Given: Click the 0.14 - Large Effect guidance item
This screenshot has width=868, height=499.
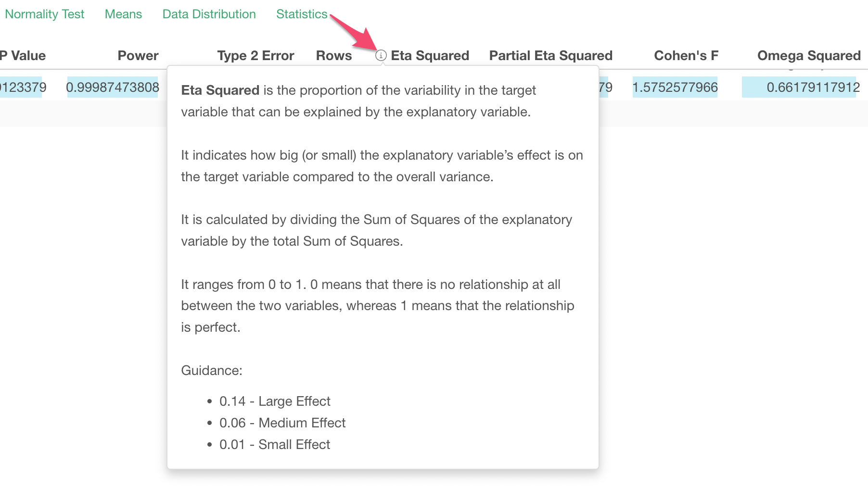Looking at the screenshot, I should pyautogui.click(x=275, y=401).
